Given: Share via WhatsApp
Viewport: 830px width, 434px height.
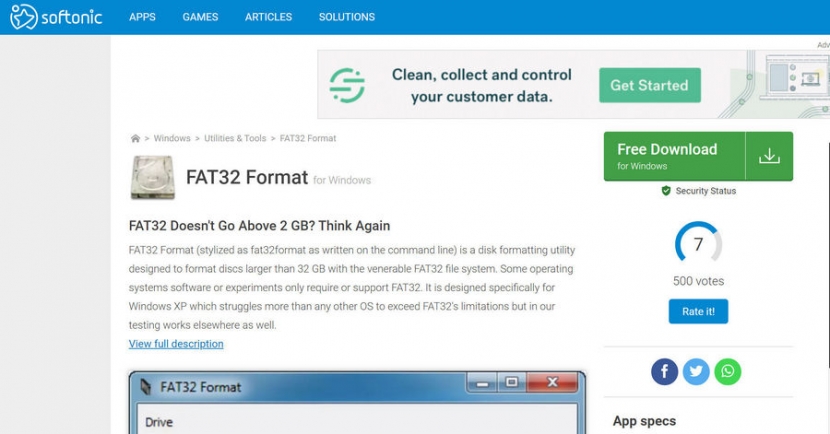Looking at the screenshot, I should [x=728, y=372].
